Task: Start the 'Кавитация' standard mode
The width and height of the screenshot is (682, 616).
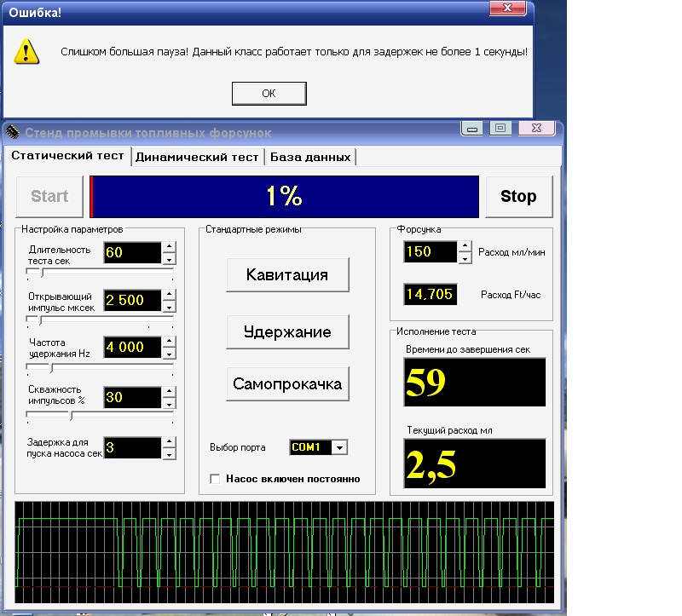Action: (287, 274)
